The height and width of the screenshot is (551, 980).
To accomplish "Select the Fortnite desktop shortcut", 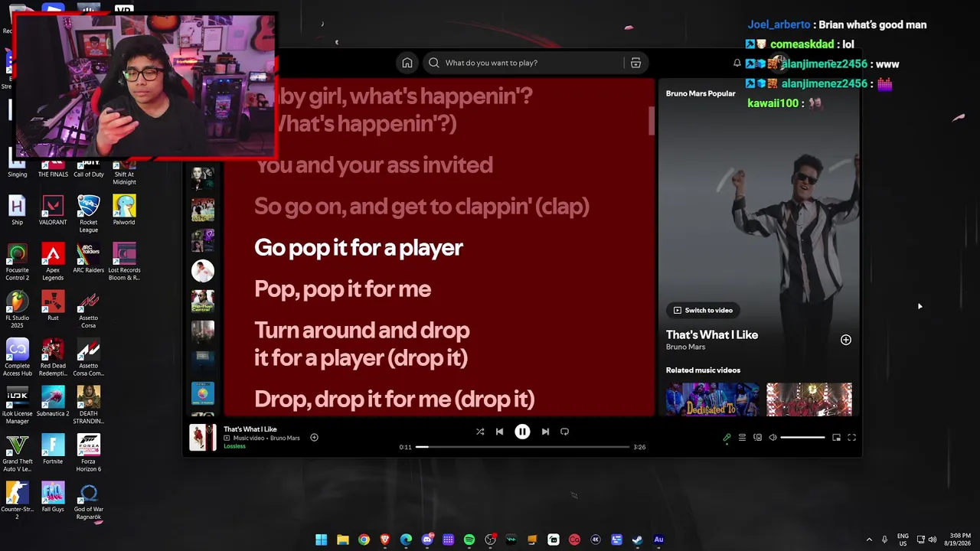I will [53, 449].
